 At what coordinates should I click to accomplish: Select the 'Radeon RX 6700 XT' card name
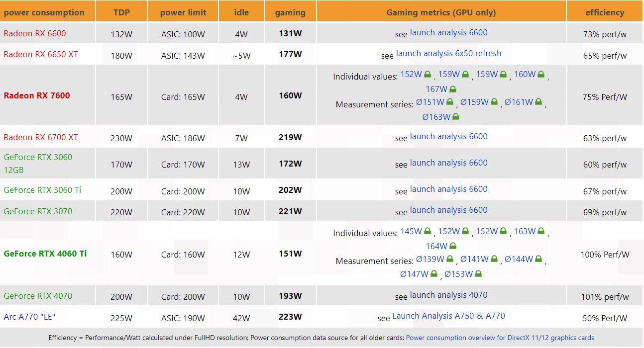tap(41, 138)
